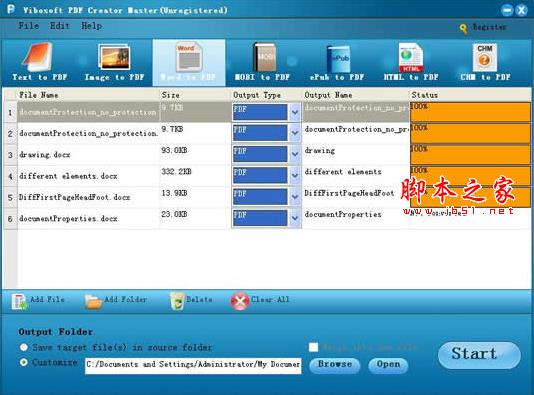Click the Size column header
Viewport: 534px width, 395px height.
point(195,95)
